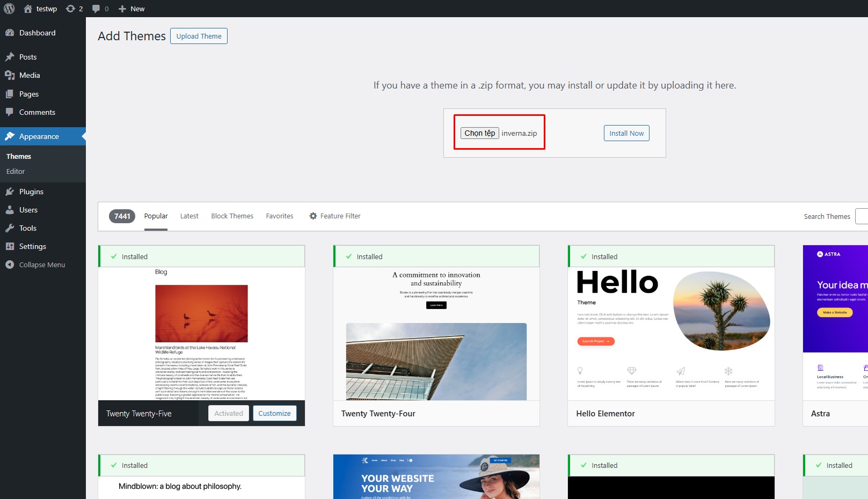868x499 pixels.
Task: Click the Dashboard gauge icon
Action: 10,33
